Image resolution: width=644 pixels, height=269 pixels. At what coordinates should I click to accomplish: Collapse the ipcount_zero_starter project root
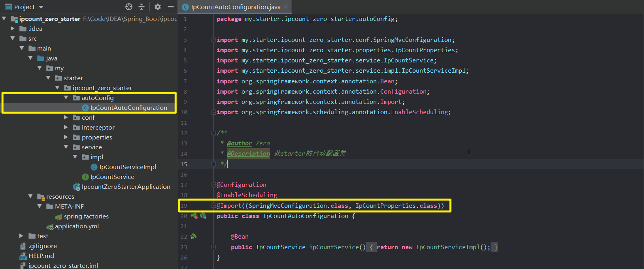4,19
